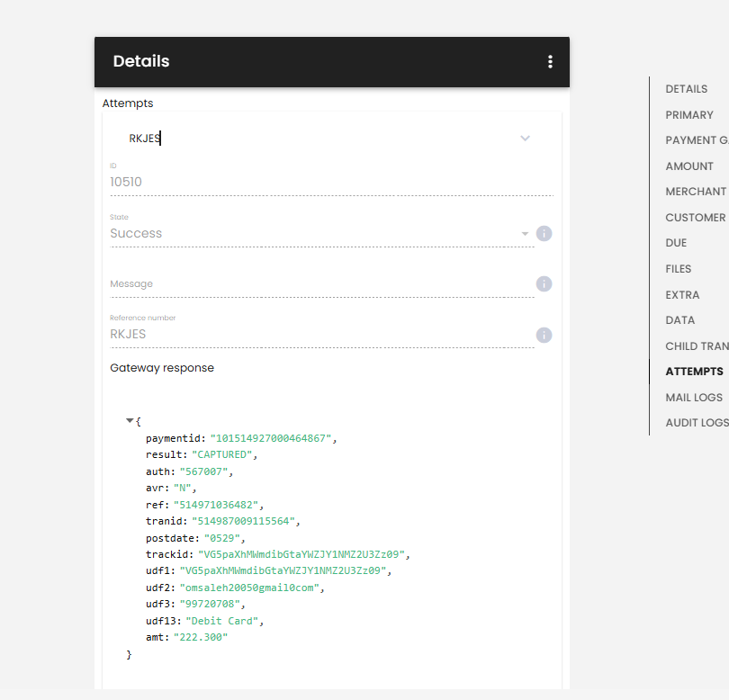Open the State Success dropdown arrow
The image size is (729, 700).
[525, 234]
